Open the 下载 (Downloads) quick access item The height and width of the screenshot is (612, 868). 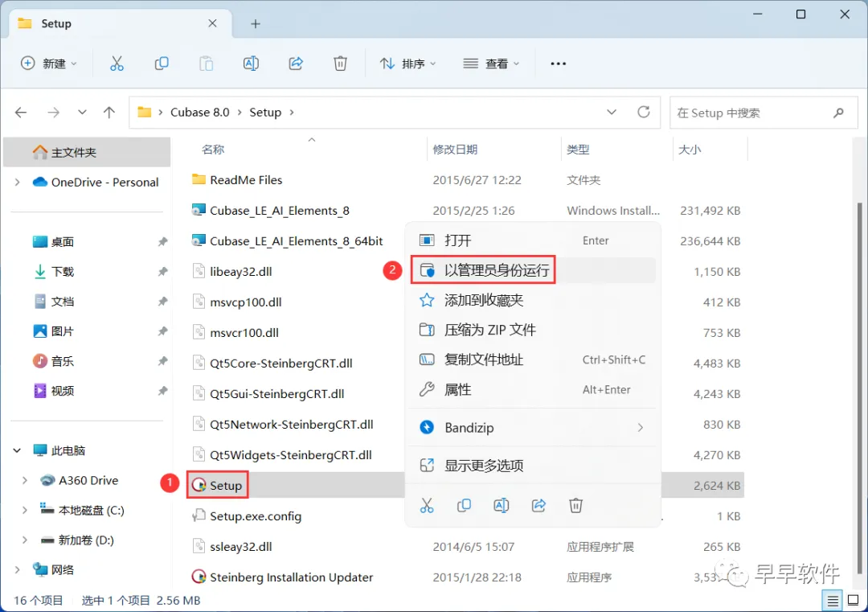[62, 272]
